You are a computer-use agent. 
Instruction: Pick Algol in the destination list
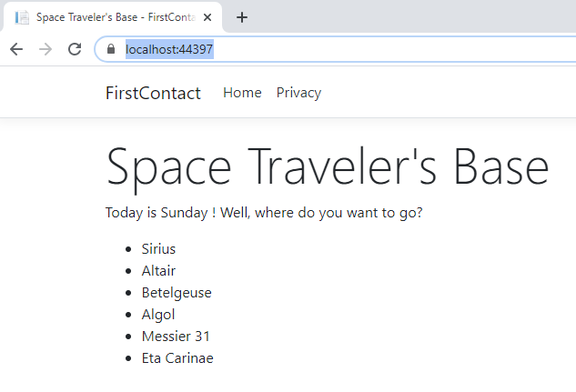(158, 314)
